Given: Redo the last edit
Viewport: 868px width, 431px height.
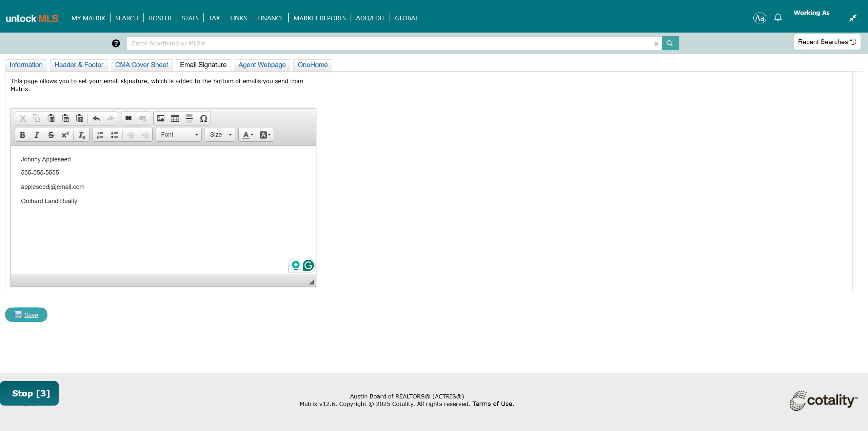Looking at the screenshot, I should pos(110,118).
